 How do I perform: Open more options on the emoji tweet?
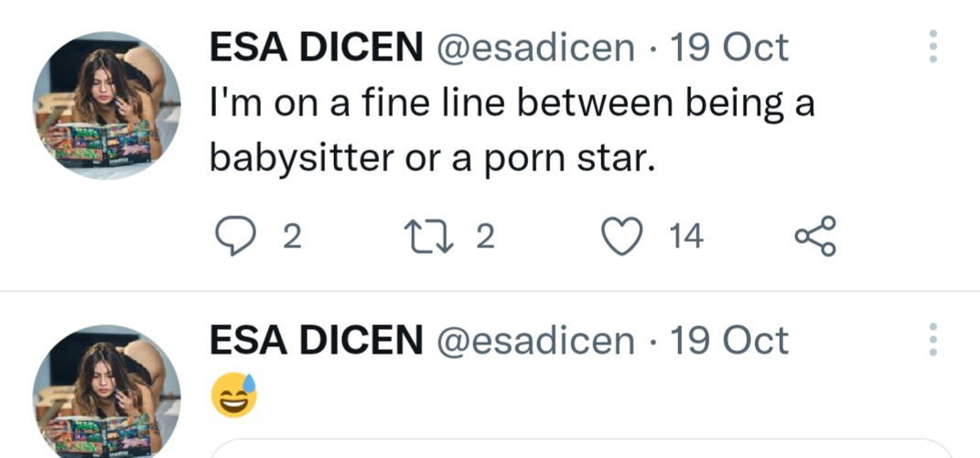pyautogui.click(x=932, y=340)
